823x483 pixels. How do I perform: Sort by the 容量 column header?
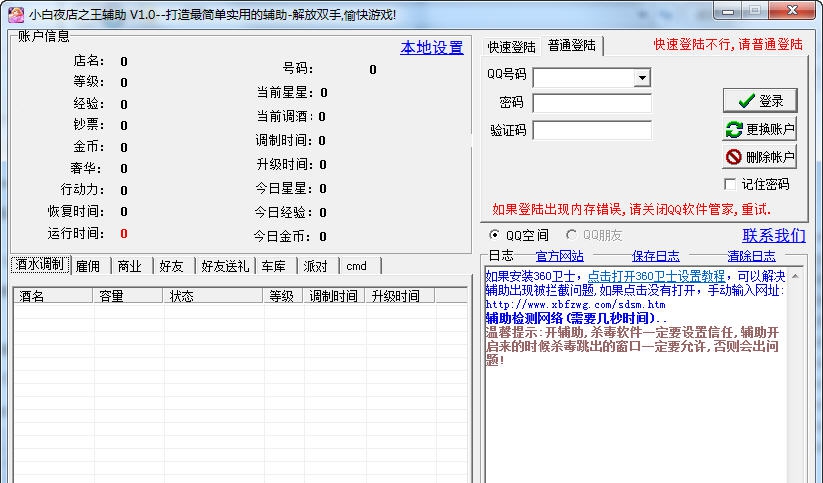point(128,296)
